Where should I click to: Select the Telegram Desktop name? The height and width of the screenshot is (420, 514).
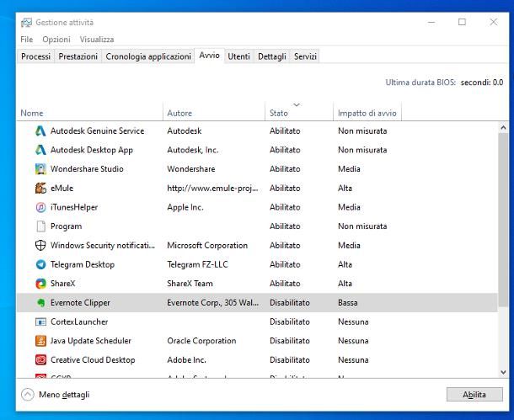click(x=83, y=264)
